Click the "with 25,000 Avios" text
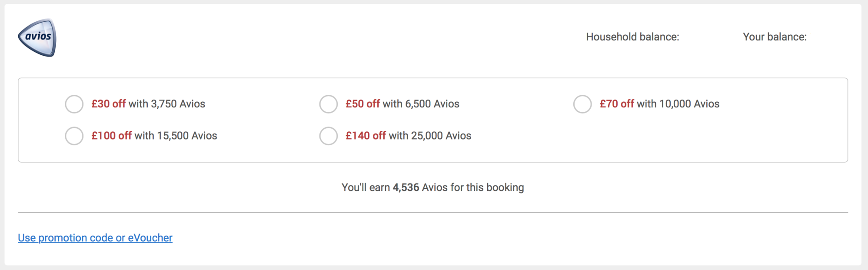 pyautogui.click(x=430, y=136)
